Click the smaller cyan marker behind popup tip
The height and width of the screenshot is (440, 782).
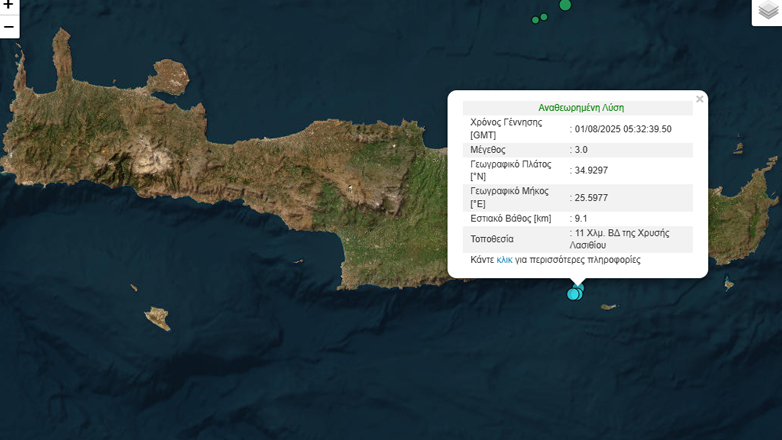pos(580,288)
